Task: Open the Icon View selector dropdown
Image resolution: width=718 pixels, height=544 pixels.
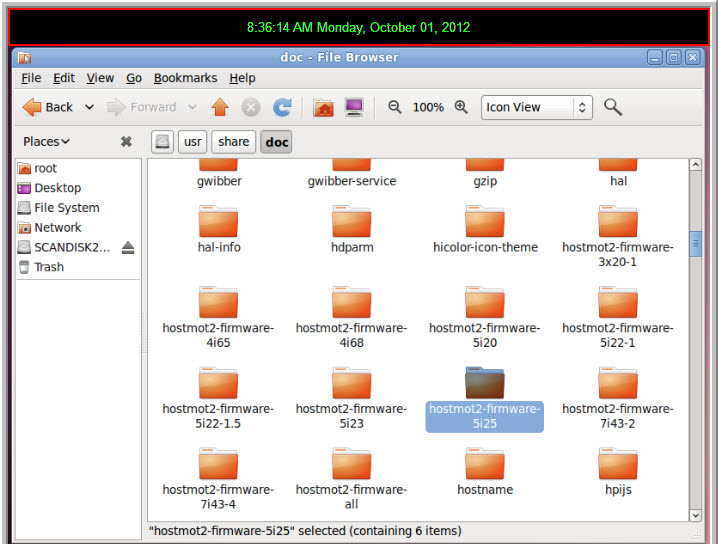Action: click(537, 107)
